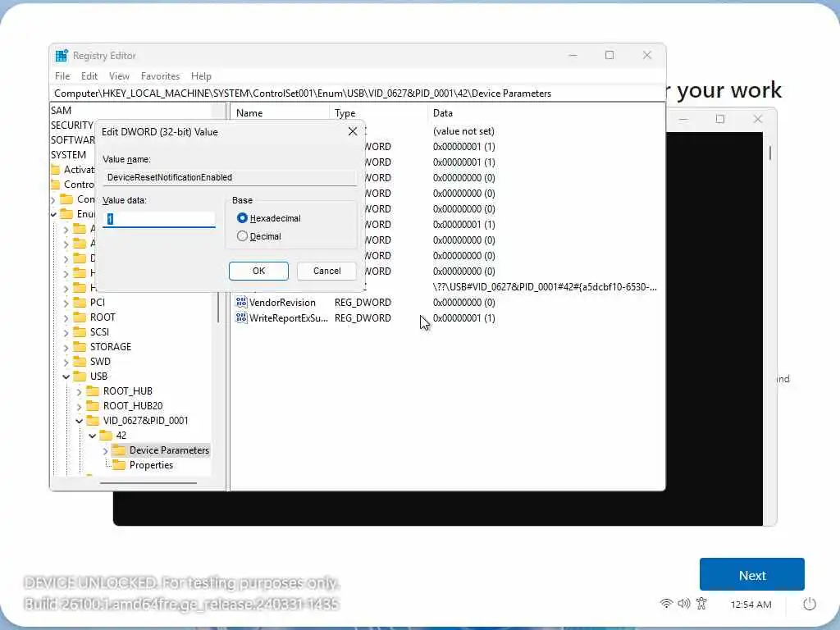Click the power button icon
840x630 pixels.
tap(810, 605)
